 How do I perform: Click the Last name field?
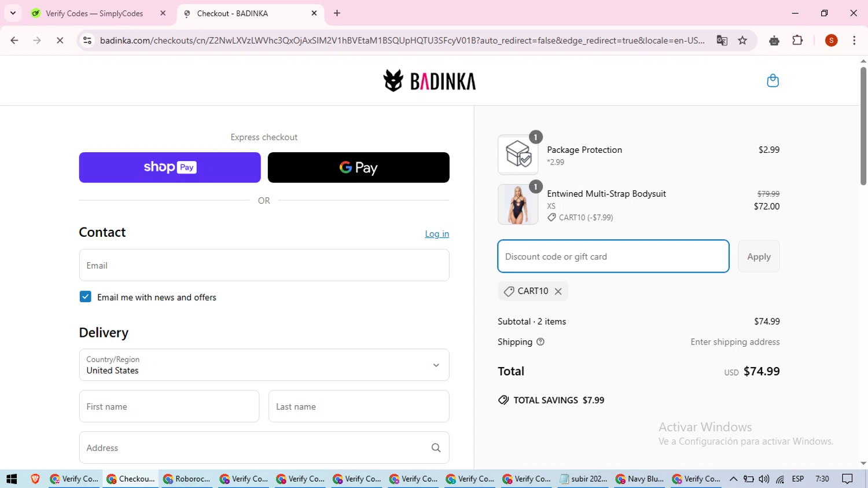(359, 406)
